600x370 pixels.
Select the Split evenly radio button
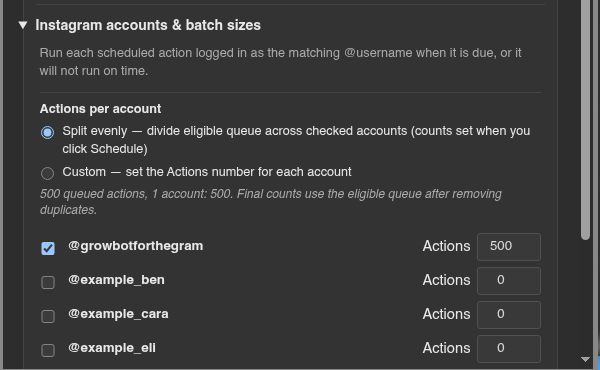(47, 132)
